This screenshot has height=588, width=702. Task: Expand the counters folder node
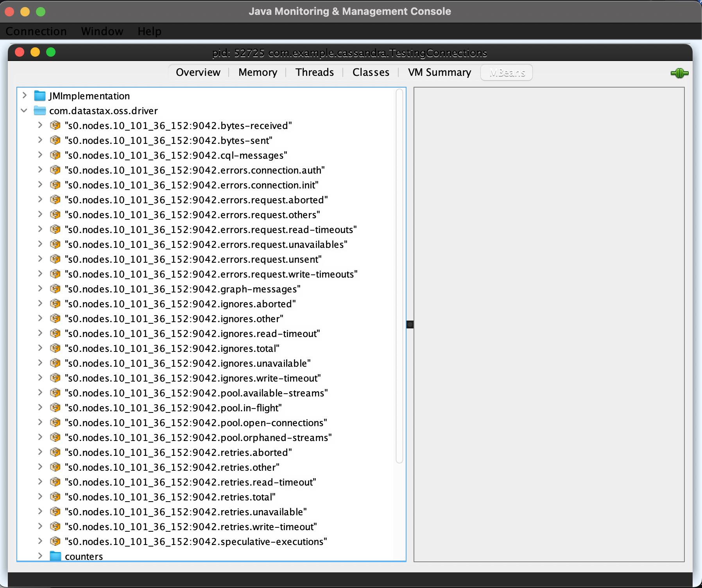pos(40,556)
